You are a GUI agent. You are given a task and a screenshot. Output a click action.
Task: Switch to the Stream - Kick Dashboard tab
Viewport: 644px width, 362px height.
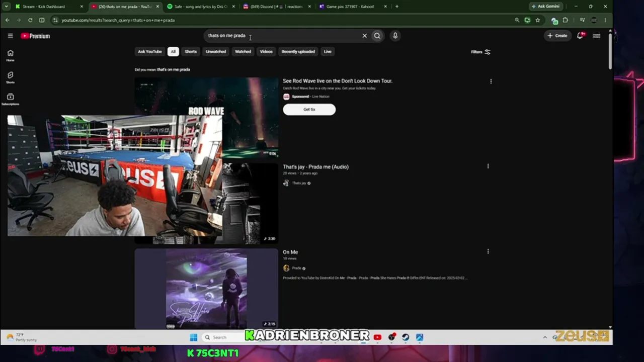[49, 7]
